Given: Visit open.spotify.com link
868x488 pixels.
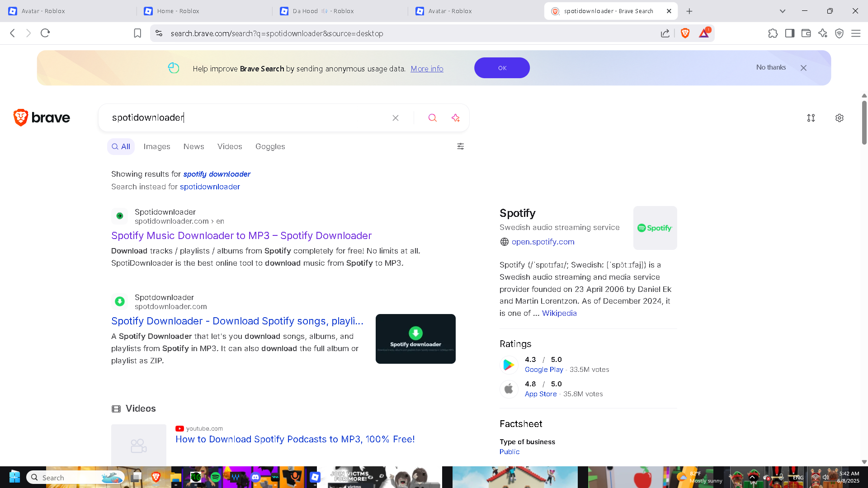Looking at the screenshot, I should (x=543, y=242).
